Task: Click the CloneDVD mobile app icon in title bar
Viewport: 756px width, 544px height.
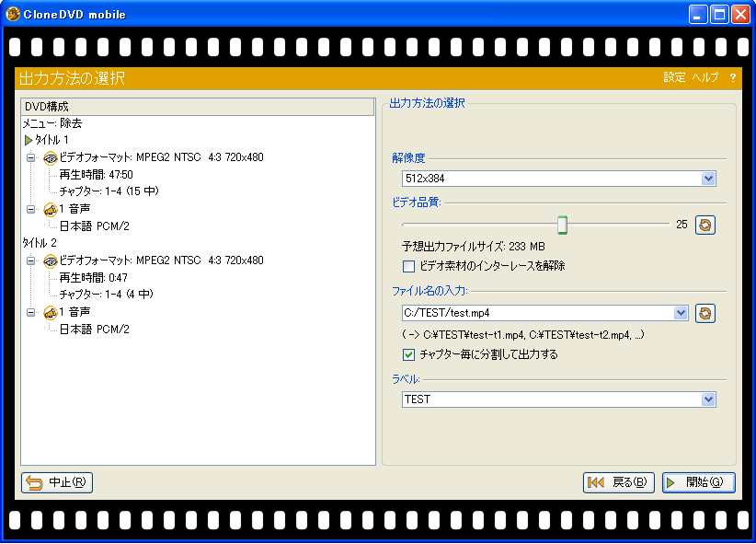Action: [x=13, y=14]
